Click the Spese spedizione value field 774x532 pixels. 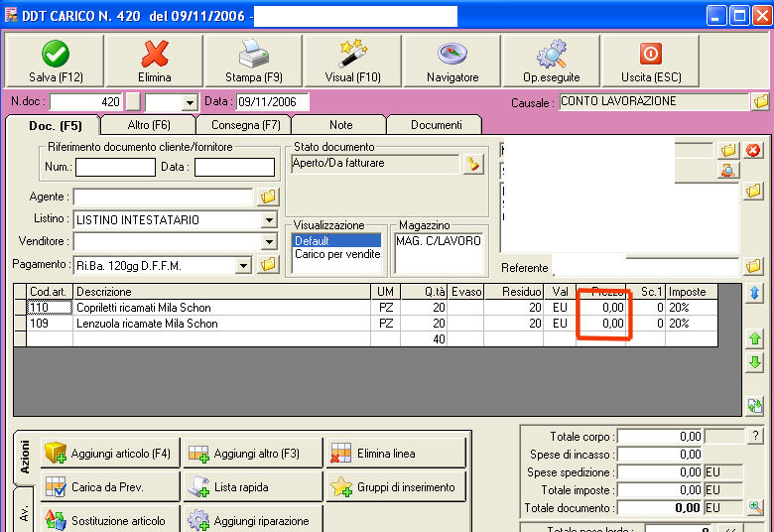point(660,471)
